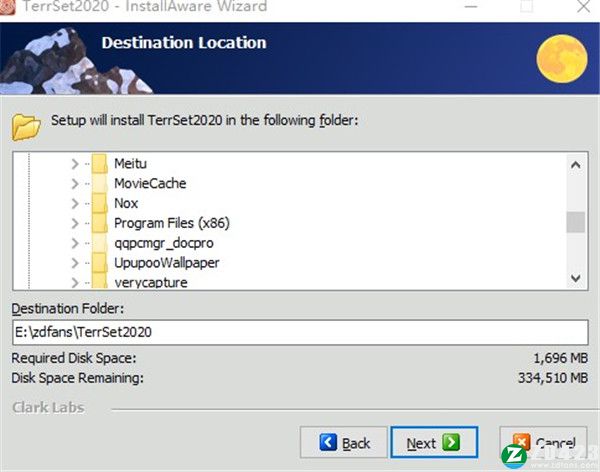This screenshot has width=600, height=472.
Task: Click the verycapture folder icon
Action: pyautogui.click(x=100, y=282)
